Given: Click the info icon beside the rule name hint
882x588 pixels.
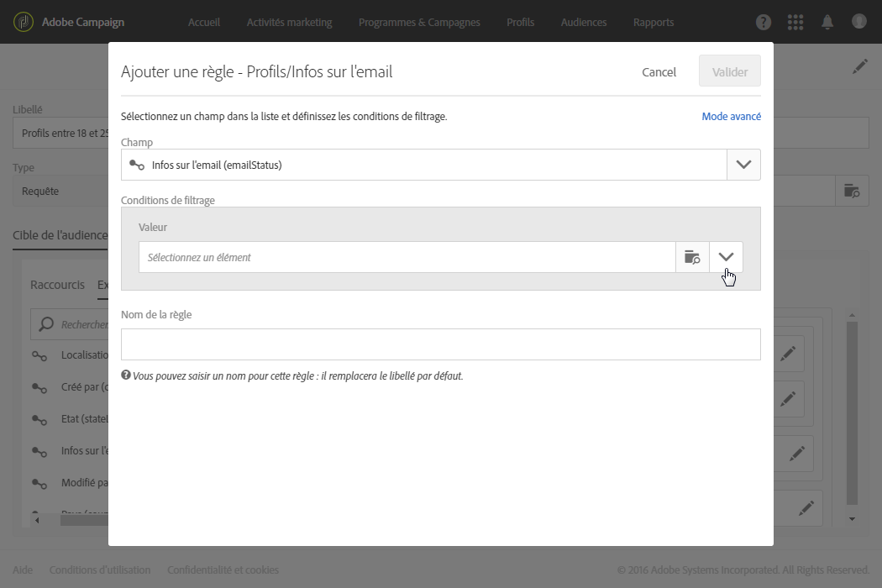Looking at the screenshot, I should 126,375.
